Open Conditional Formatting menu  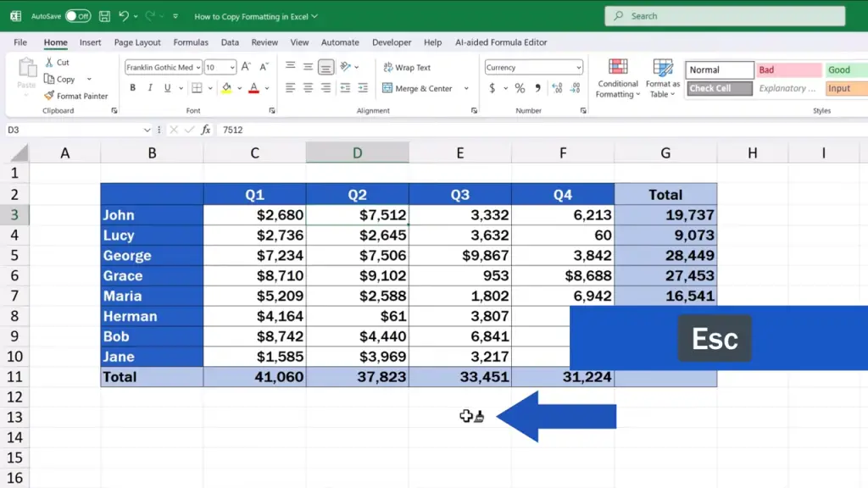click(x=617, y=79)
